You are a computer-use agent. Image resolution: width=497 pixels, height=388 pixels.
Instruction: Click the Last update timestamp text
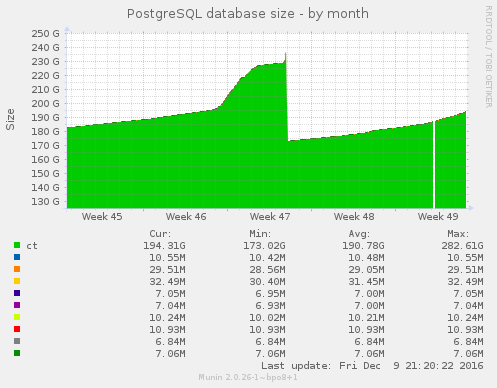[372, 366]
